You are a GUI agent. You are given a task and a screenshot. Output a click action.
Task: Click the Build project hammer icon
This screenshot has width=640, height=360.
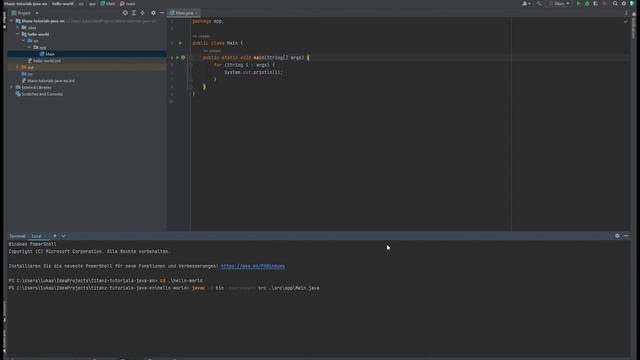(539, 4)
